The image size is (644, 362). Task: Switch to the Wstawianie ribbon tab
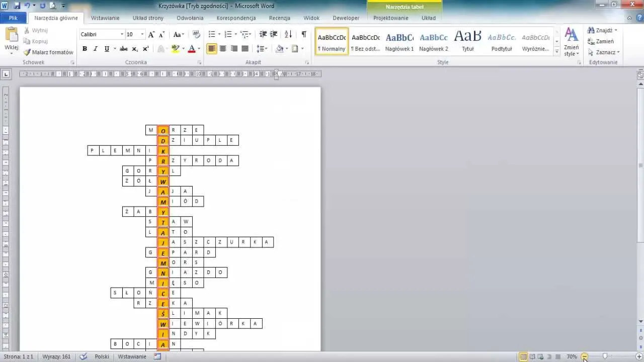click(x=105, y=18)
